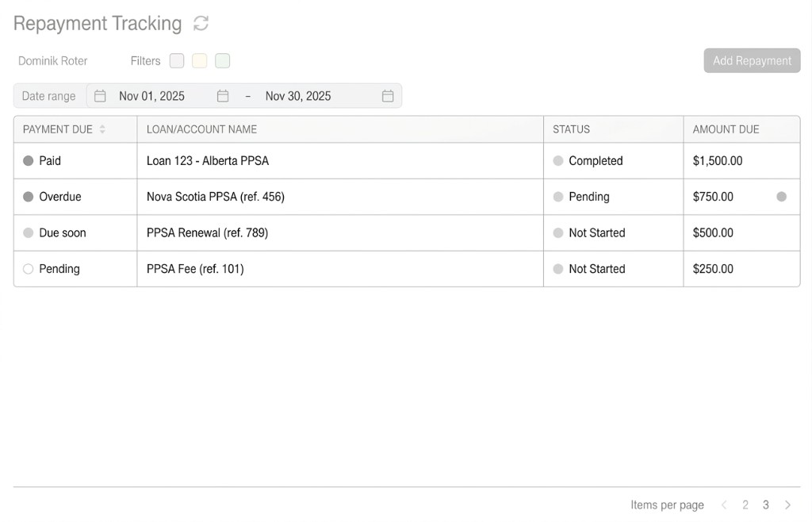Open page 3 of results
Viewport: 812px width, 522px height.
tap(766, 505)
